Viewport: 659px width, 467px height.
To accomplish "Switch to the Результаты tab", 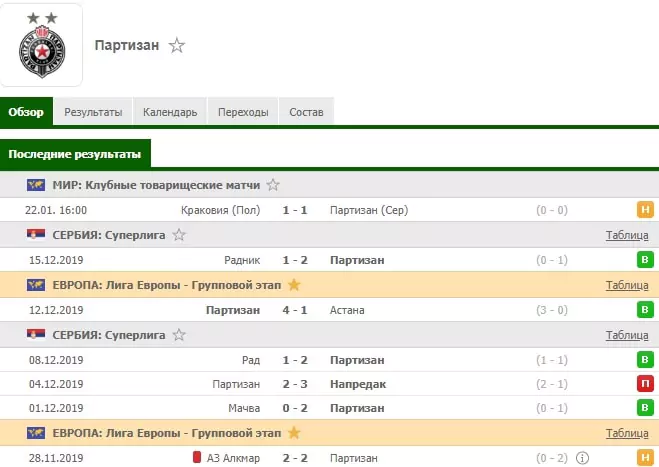I will point(93,112).
